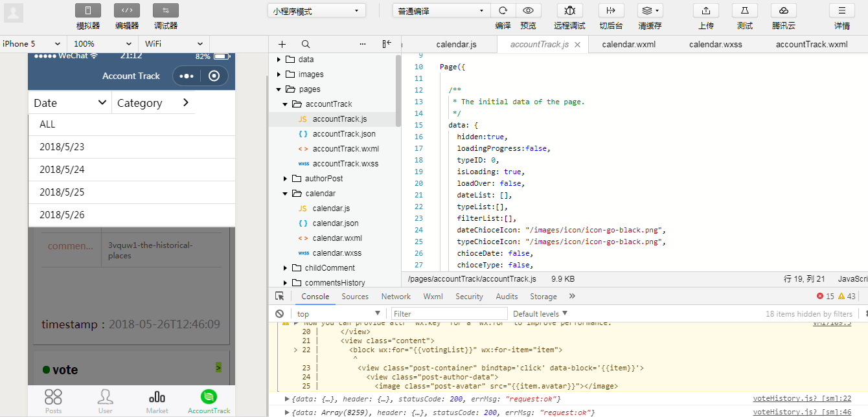868x417 pixels.
Task: Open the Default levels dropdown
Action: pos(539,313)
